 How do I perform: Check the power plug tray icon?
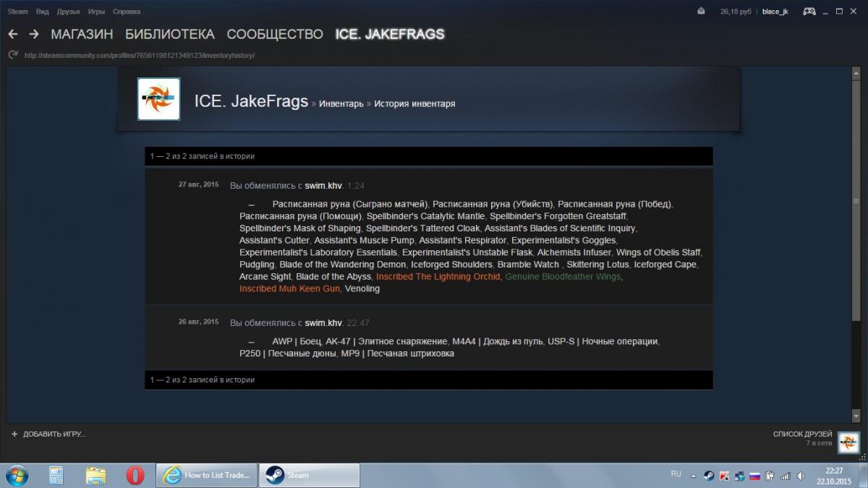pyautogui.click(x=771, y=476)
